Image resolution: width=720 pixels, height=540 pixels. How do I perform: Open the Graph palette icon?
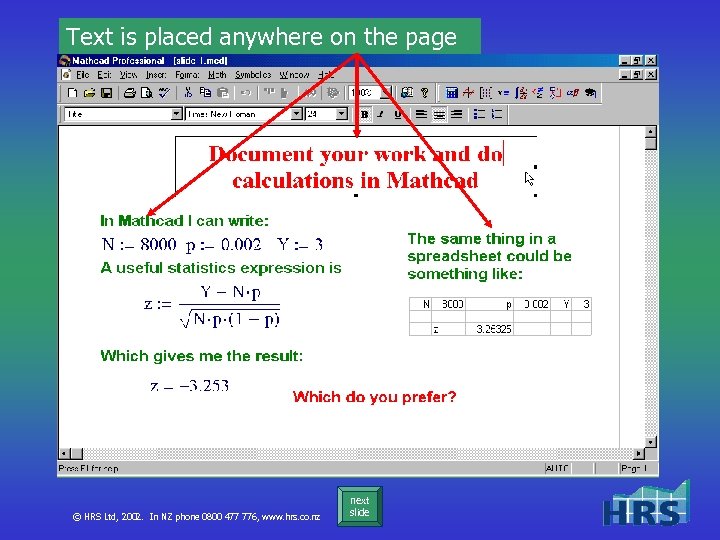[x=468, y=93]
